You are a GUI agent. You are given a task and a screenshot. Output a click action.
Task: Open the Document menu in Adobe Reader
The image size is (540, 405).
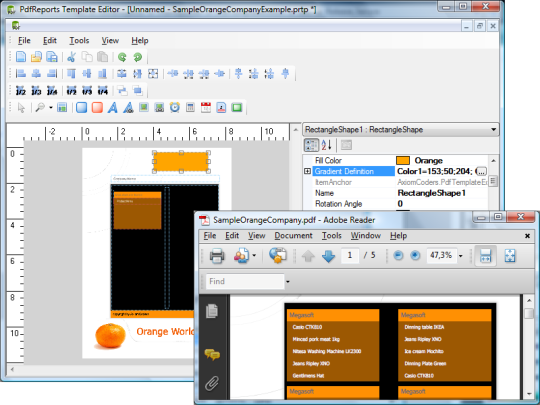pos(293,236)
